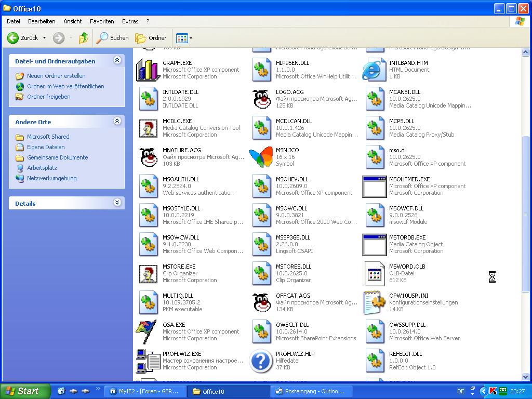Select the MSN.ICO butterfly icon
The width and height of the screenshot is (532, 399).
(261, 157)
